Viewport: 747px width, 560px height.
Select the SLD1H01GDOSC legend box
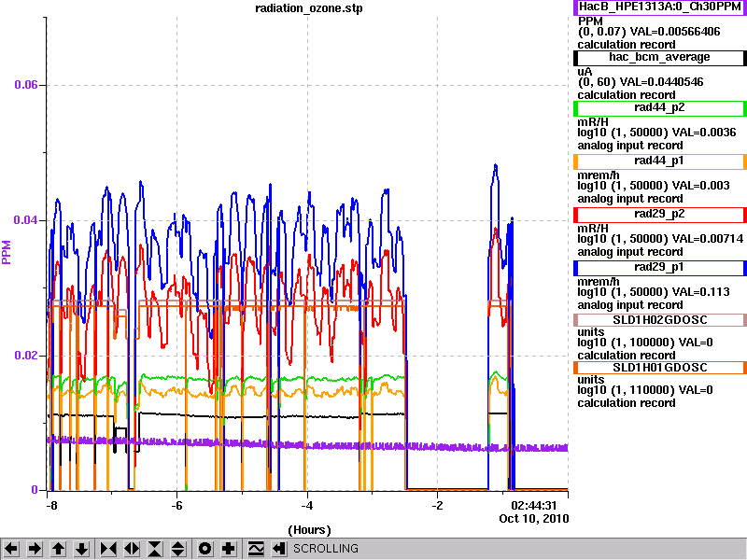click(x=660, y=368)
